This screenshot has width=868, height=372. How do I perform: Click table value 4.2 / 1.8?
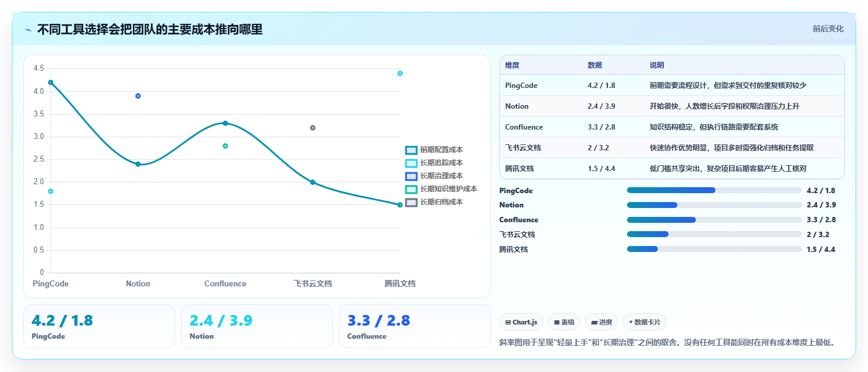601,86
